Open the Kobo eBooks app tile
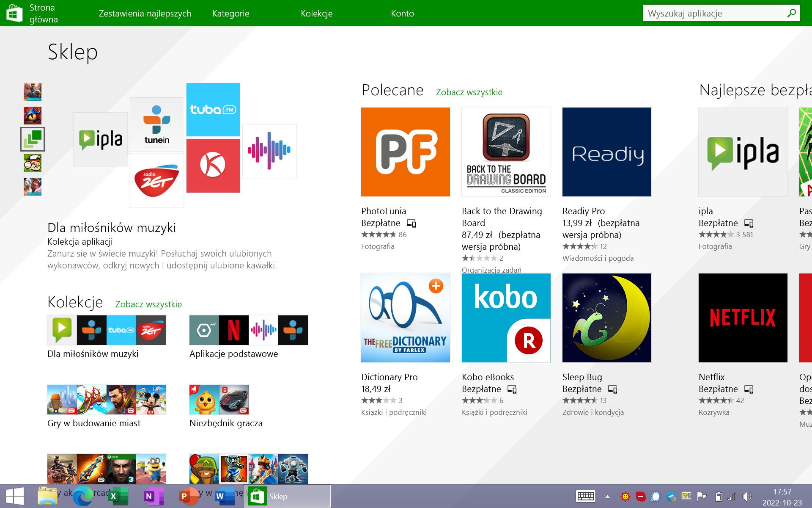The width and height of the screenshot is (812, 508). click(506, 317)
